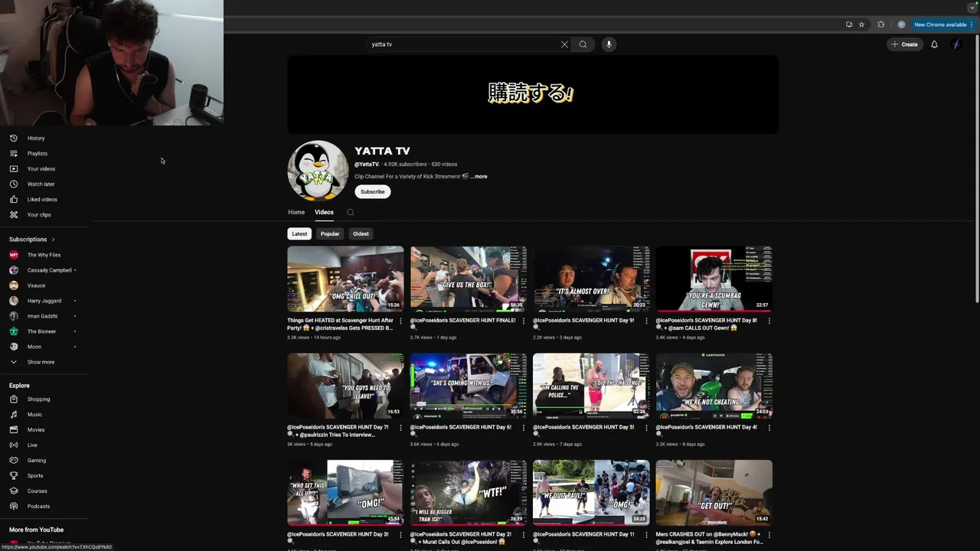Open the account avatar menu
Screen dimensions: 980x551
coord(956,44)
